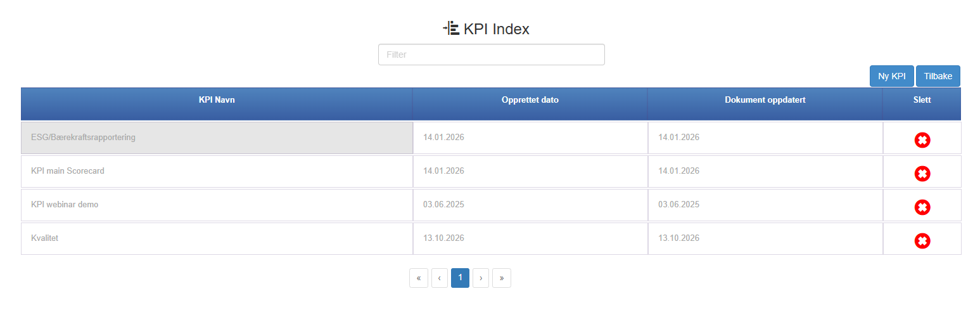Focus the Filter input field
980x310 pixels.
point(492,55)
